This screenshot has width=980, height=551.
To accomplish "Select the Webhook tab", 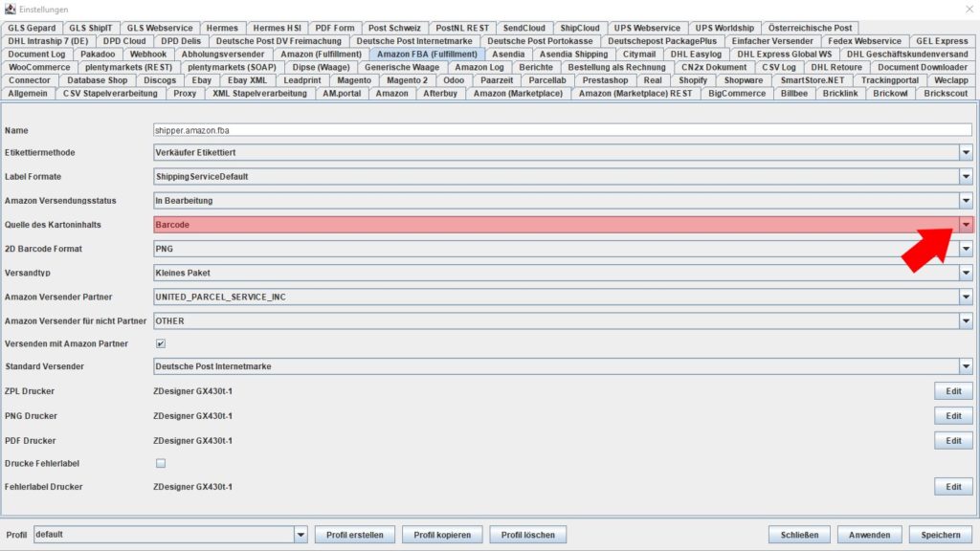I will pos(148,55).
